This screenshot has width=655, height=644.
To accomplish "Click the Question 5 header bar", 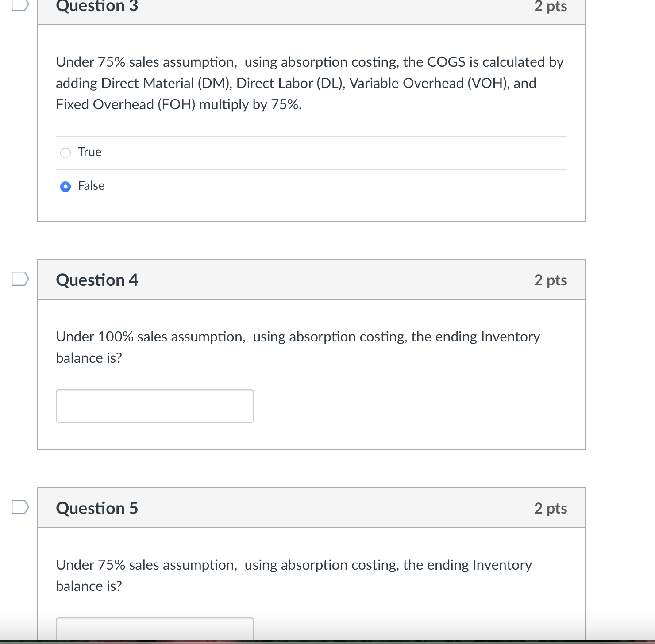I will 311,508.
